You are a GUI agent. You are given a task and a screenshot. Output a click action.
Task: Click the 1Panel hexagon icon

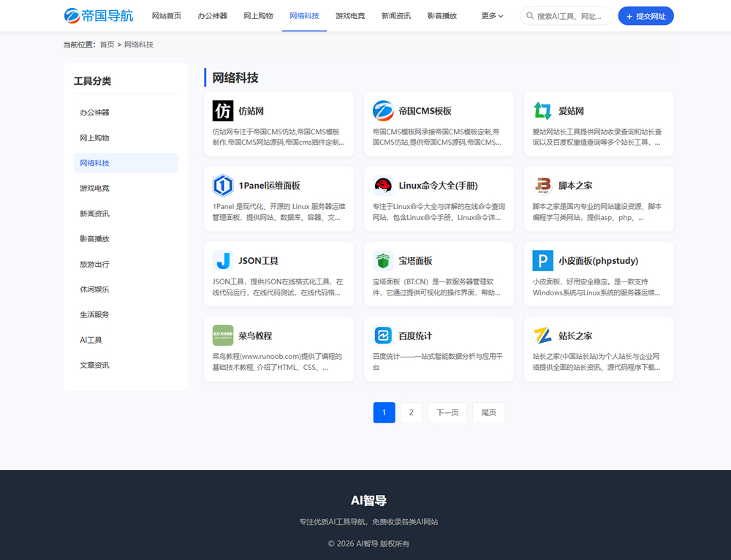(x=223, y=186)
